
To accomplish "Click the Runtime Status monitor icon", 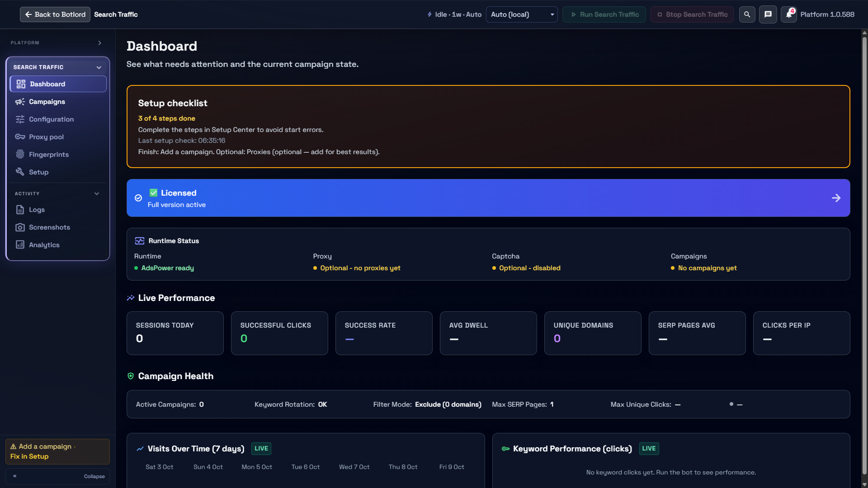I will 140,241.
